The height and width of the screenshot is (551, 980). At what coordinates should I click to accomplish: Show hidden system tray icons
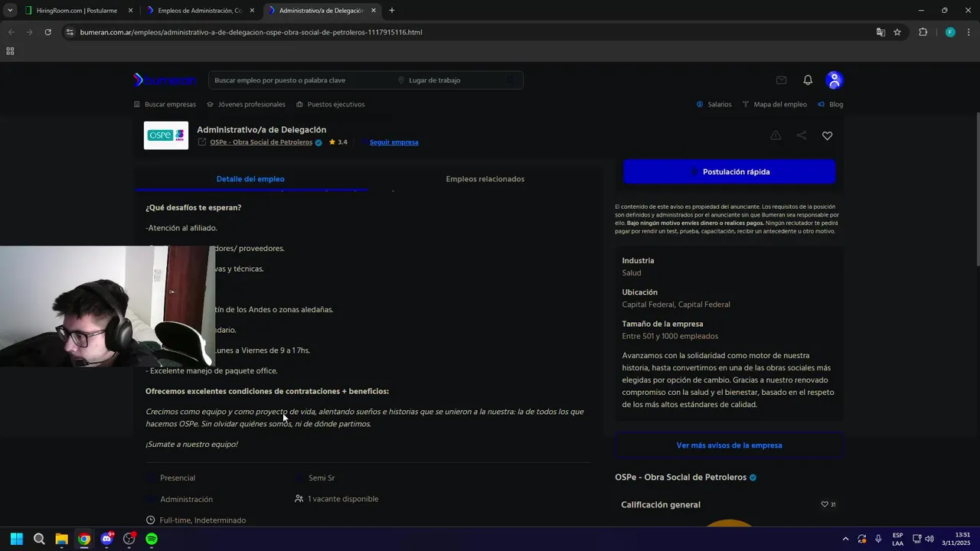pos(845,539)
